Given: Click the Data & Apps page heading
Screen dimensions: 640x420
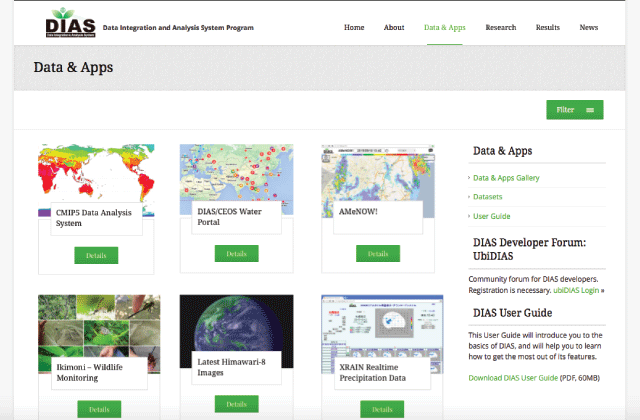Looking at the screenshot, I should pyautogui.click(x=73, y=67).
